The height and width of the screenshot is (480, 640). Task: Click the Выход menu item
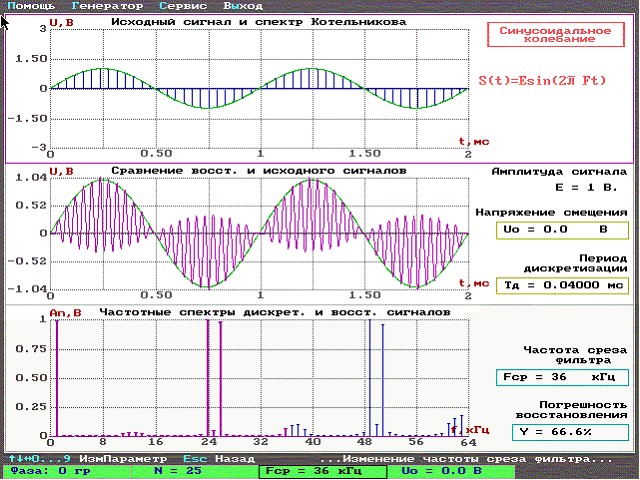[x=243, y=6]
